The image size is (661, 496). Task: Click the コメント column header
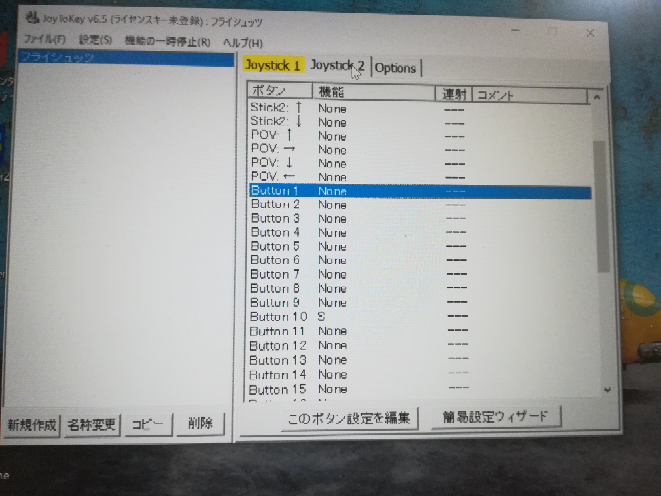529,96
